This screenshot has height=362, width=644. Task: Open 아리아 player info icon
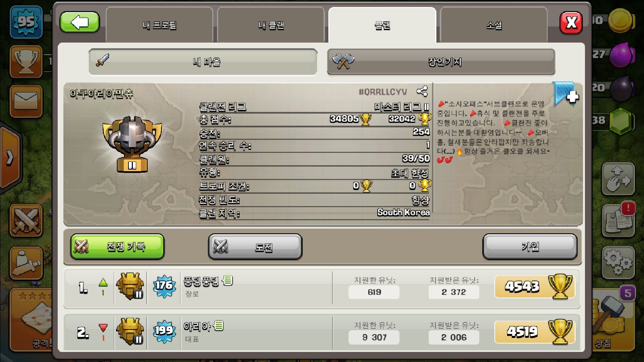[x=219, y=325]
